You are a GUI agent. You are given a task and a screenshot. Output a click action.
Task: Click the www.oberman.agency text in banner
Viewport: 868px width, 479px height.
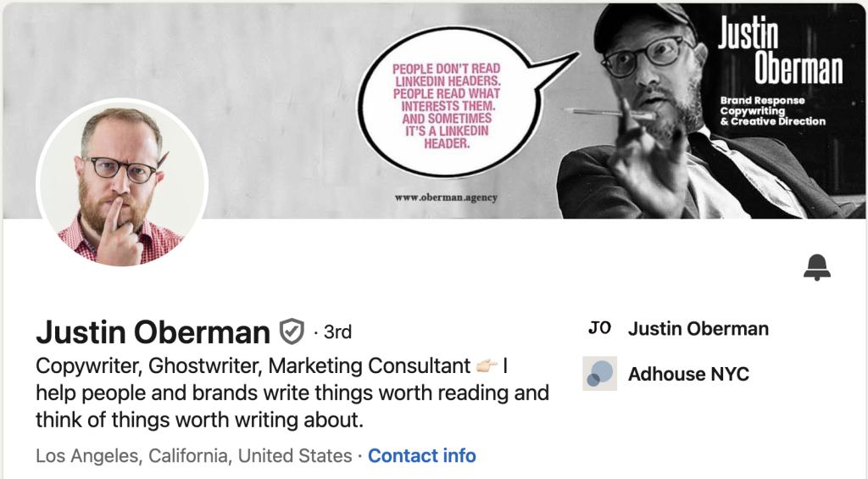[446, 198]
